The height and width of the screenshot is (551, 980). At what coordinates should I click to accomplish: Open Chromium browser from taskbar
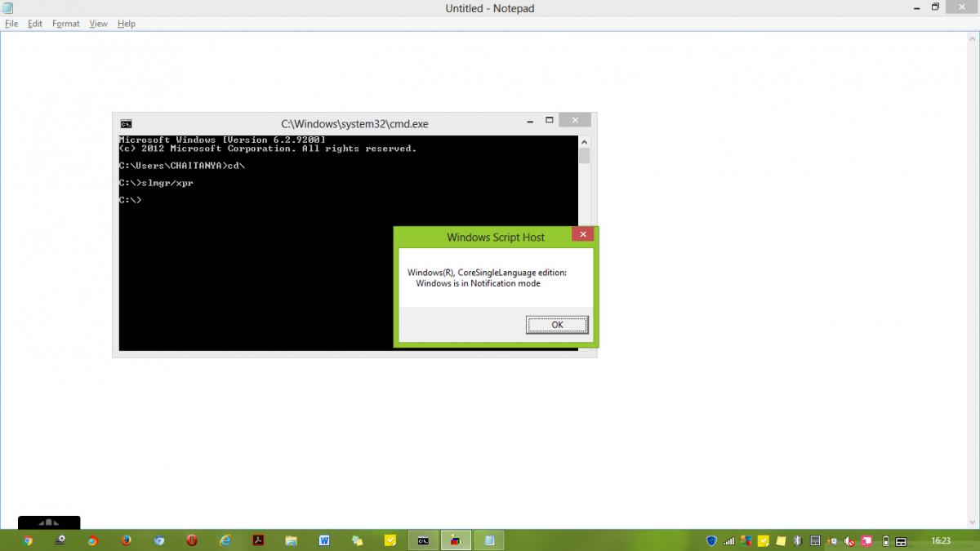pos(159,540)
